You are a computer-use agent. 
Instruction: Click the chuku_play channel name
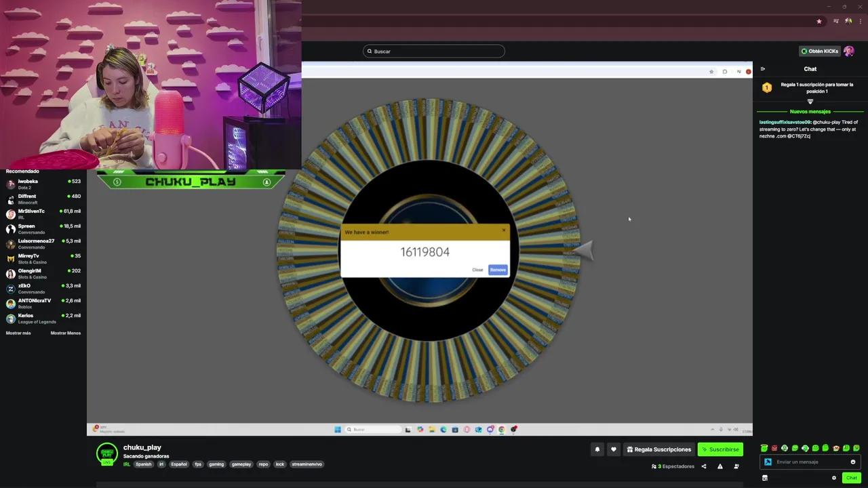pos(142,448)
